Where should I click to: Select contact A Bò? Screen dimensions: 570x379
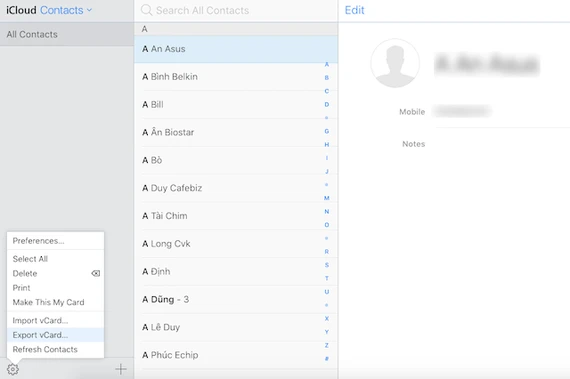tap(236, 160)
